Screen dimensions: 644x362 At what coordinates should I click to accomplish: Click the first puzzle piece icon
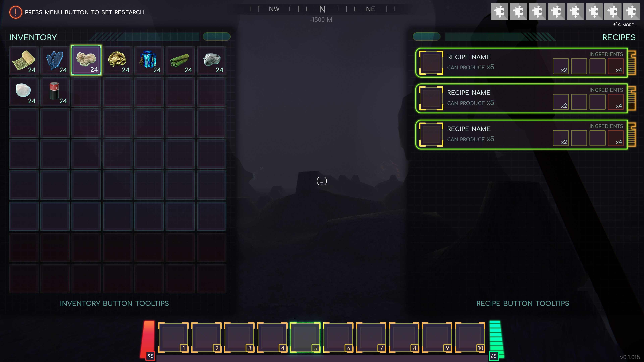(499, 12)
